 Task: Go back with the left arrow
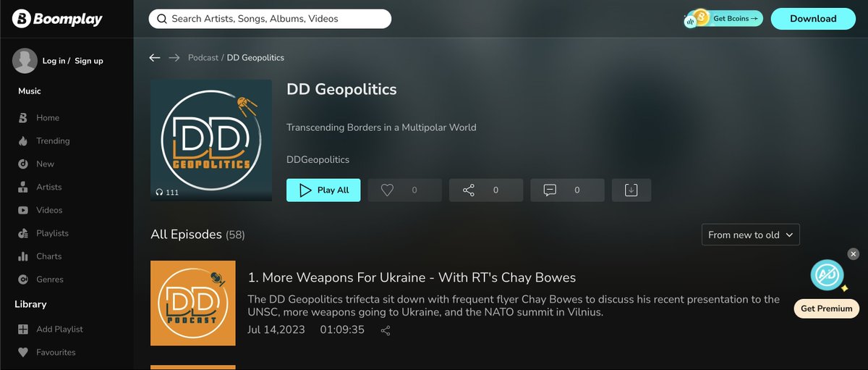[155, 58]
